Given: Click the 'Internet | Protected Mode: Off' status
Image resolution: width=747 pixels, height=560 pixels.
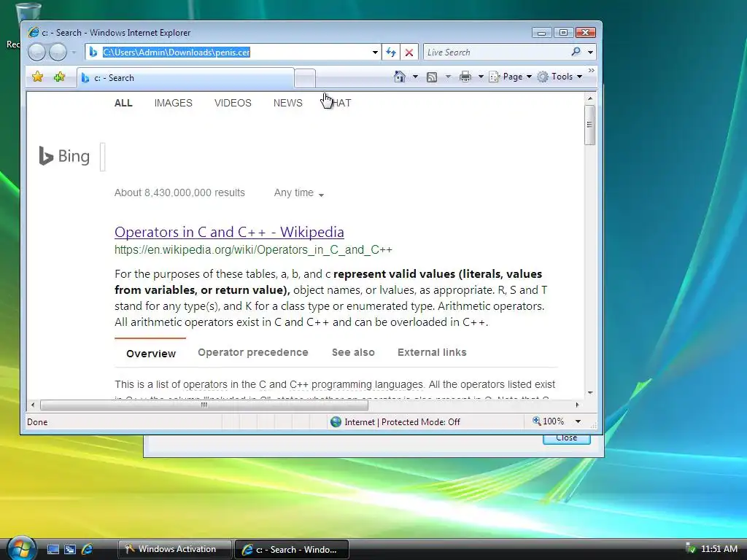Looking at the screenshot, I should click(x=402, y=422).
